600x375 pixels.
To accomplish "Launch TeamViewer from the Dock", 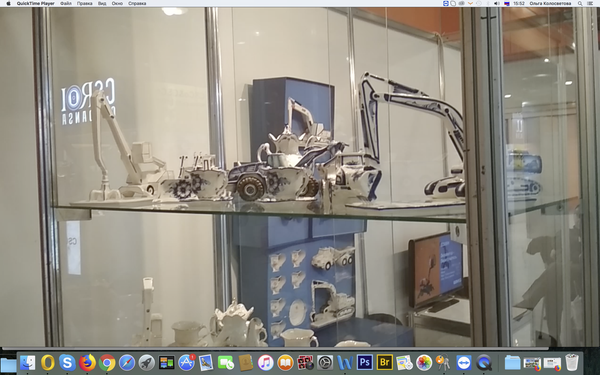I will pyautogui.click(x=464, y=362).
